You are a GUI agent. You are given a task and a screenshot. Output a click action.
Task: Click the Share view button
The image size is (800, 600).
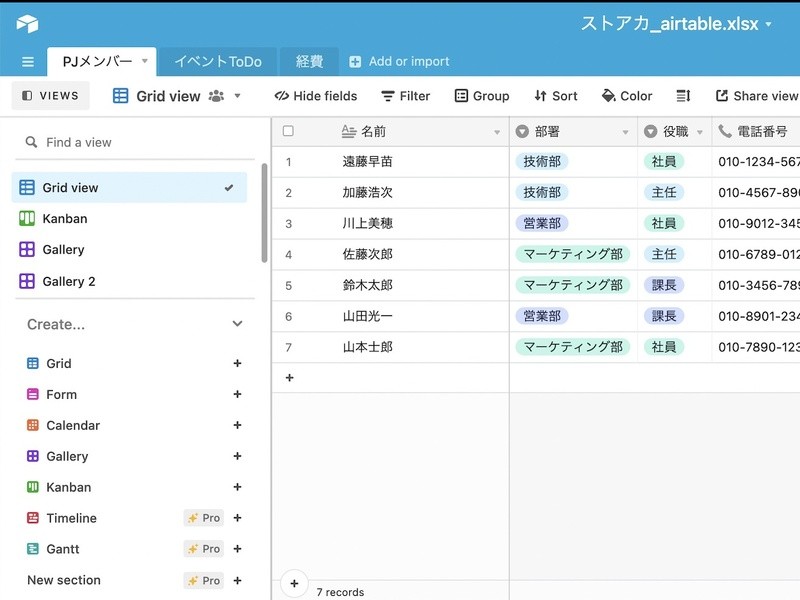tap(756, 96)
